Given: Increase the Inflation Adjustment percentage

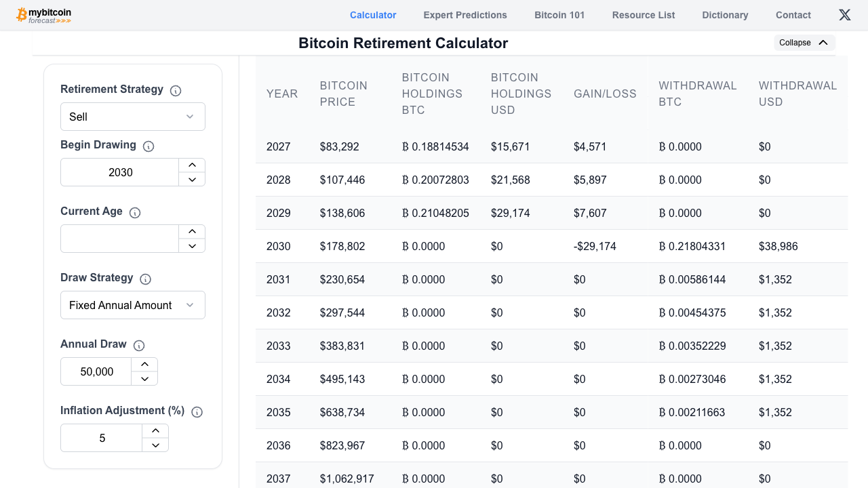Looking at the screenshot, I should click(x=155, y=430).
